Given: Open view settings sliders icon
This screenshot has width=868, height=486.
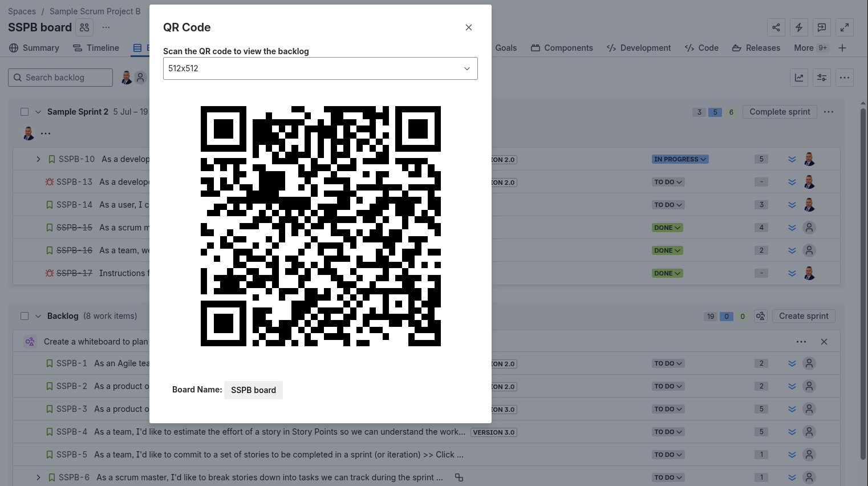Looking at the screenshot, I should click(x=822, y=78).
